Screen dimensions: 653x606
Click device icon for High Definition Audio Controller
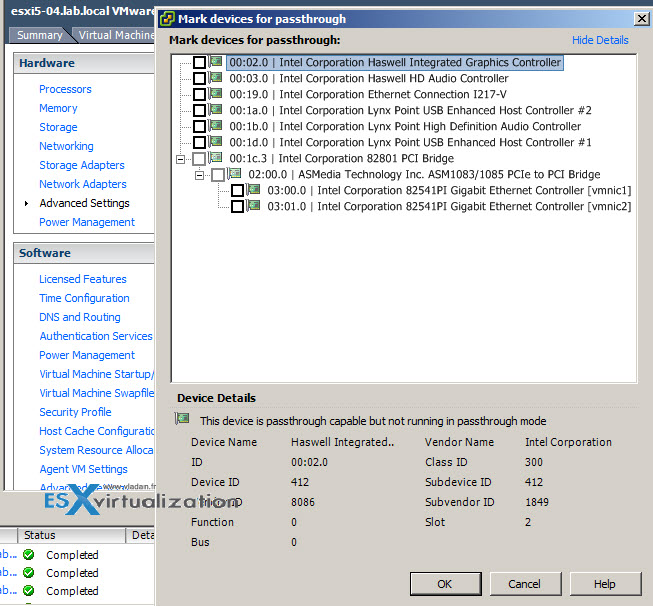coord(216,125)
